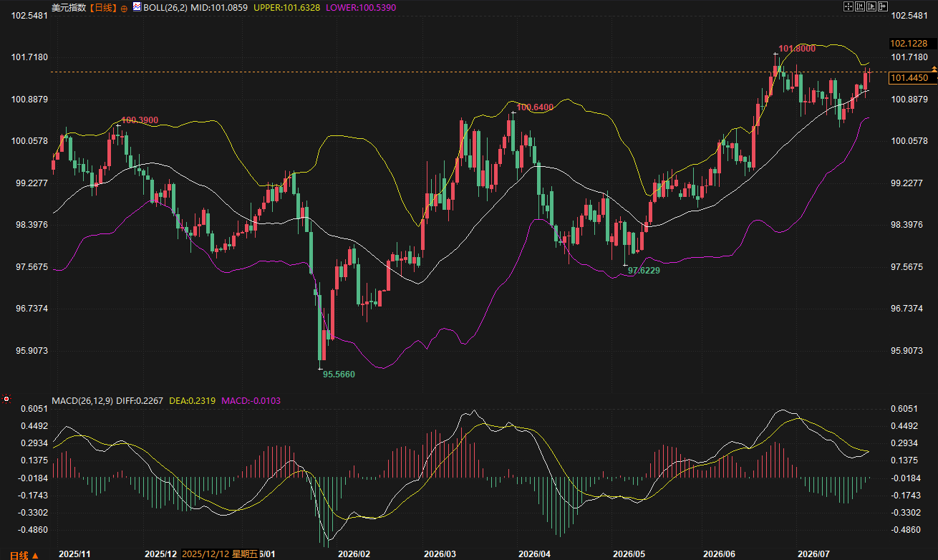938x560 pixels.
Task: Click the DIFF:0.2267 value
Action: click(x=140, y=400)
